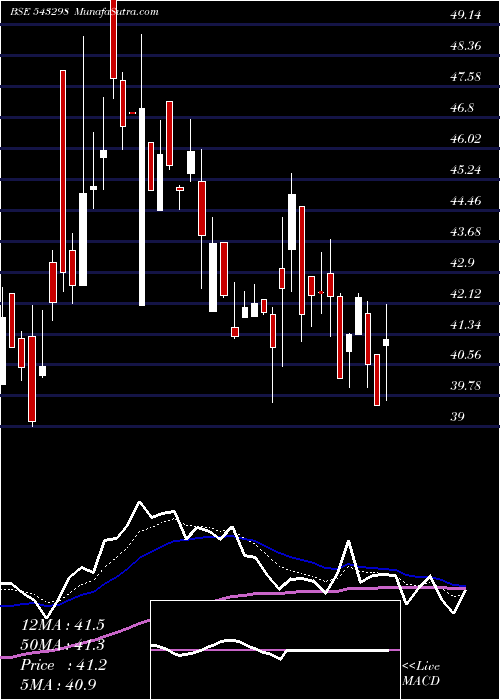Click the 40.56 price axis label

[x=466, y=355]
